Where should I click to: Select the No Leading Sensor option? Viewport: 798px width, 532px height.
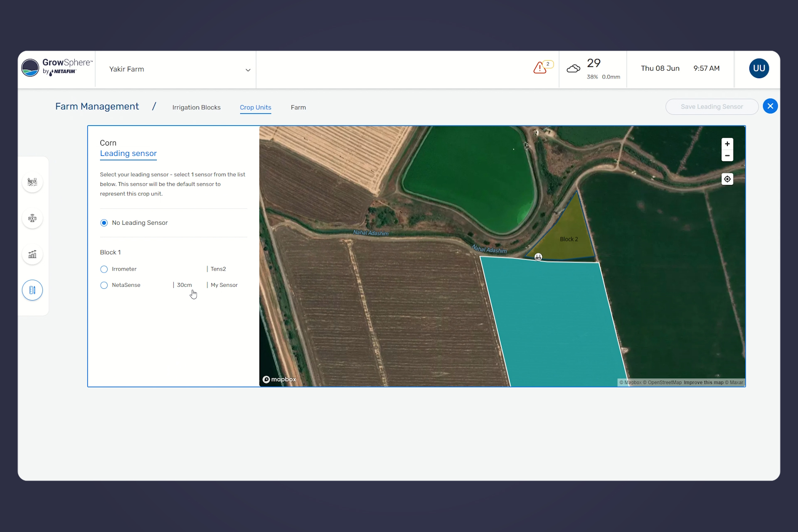click(104, 223)
